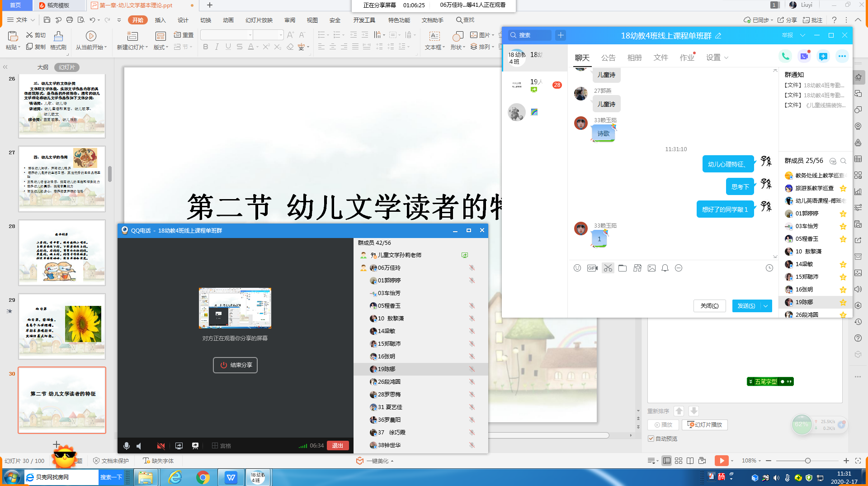Viewport: 868px width, 486px height.
Task: Click the speaker volume icon in QQ call
Action: (139, 446)
